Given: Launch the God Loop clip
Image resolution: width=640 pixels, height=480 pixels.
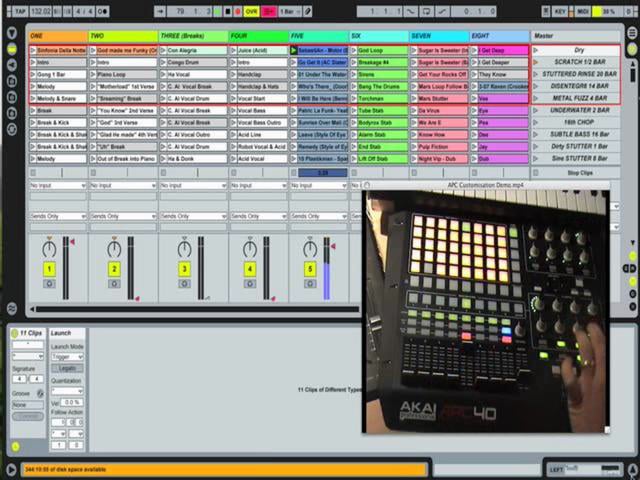Looking at the screenshot, I should 354,51.
